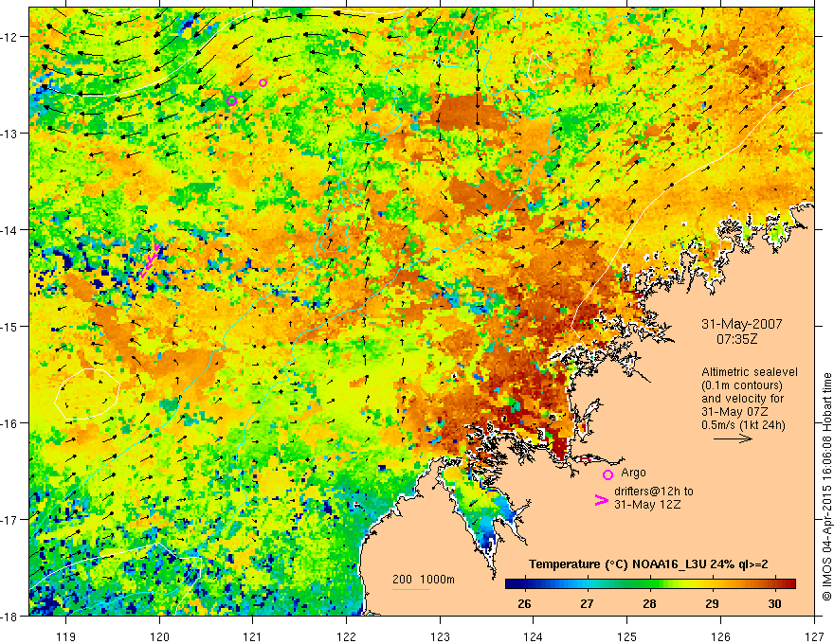Click the Temperature NOAA16_L3U title
834x644 pixels.
pyautogui.click(x=648, y=564)
